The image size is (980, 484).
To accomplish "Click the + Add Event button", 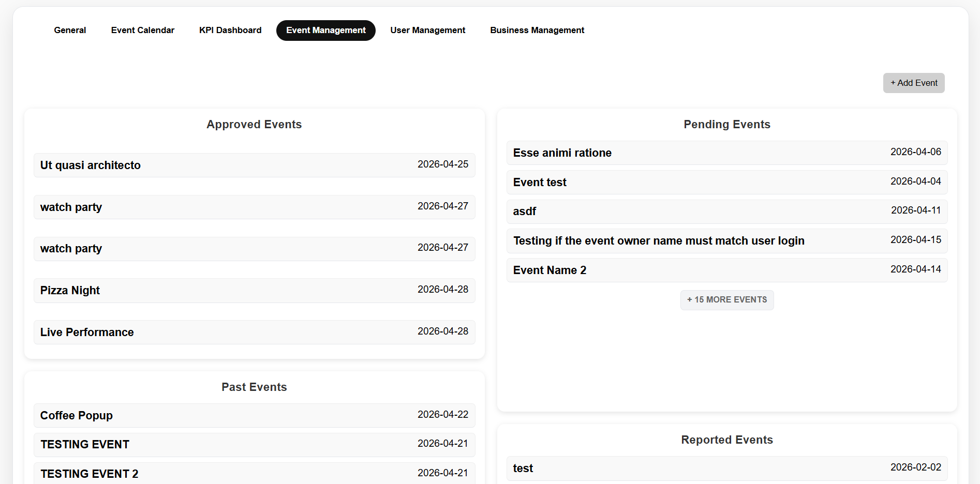I will coord(914,83).
